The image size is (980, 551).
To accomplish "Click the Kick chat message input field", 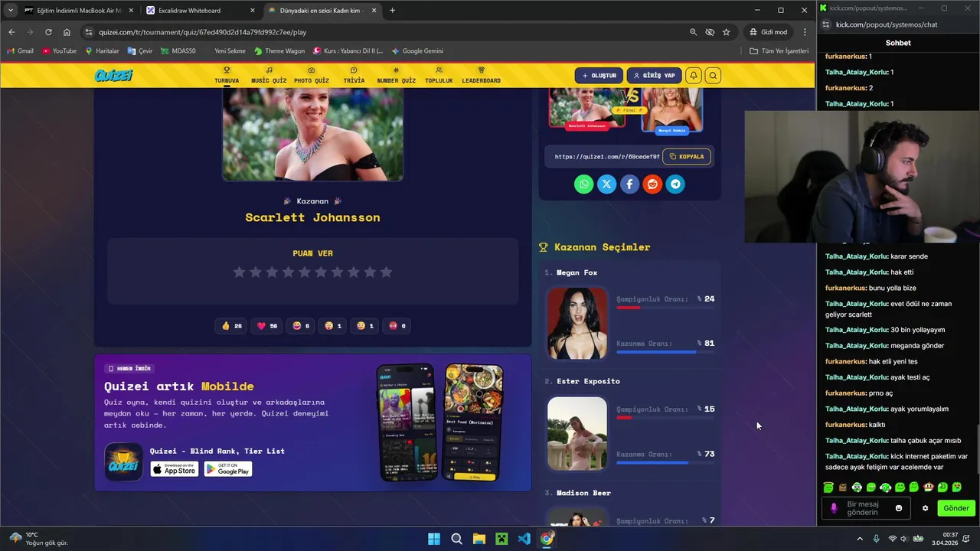I will [x=864, y=508].
